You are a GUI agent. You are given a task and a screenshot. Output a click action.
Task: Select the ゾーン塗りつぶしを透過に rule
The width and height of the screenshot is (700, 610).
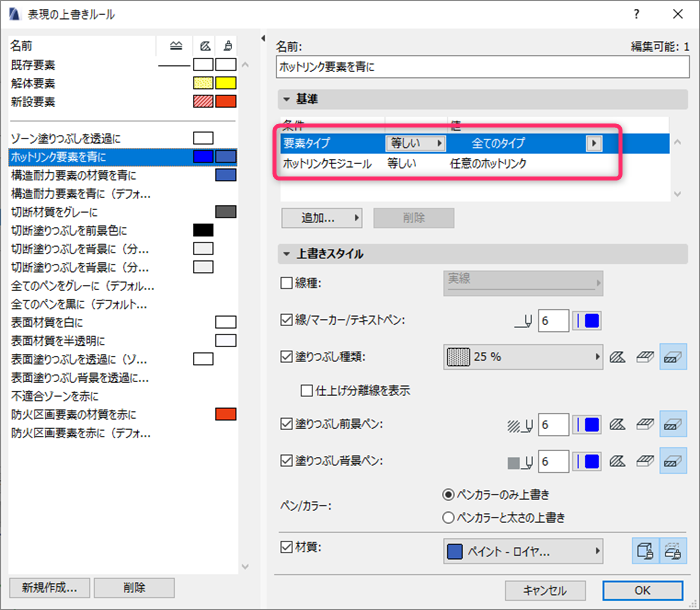[x=123, y=138]
